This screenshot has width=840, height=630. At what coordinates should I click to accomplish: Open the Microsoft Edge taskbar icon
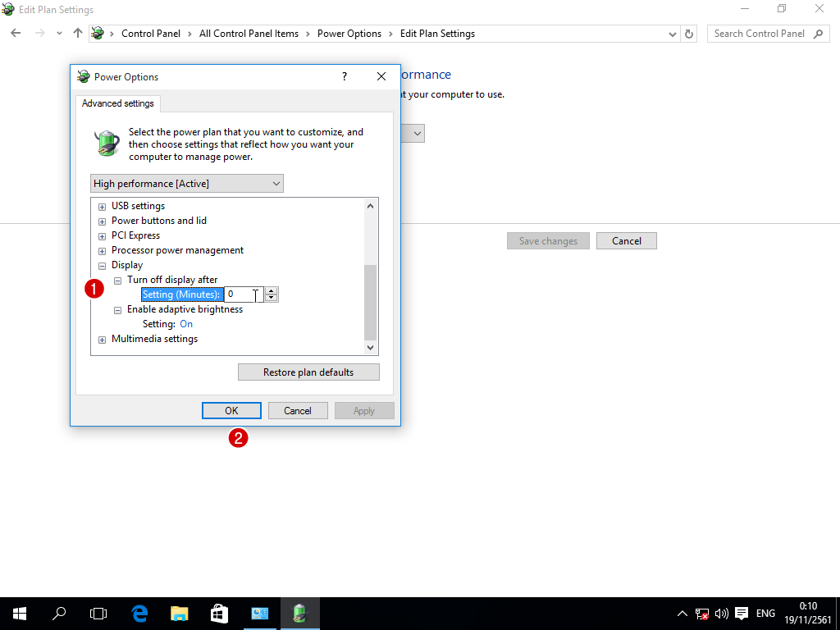139,613
